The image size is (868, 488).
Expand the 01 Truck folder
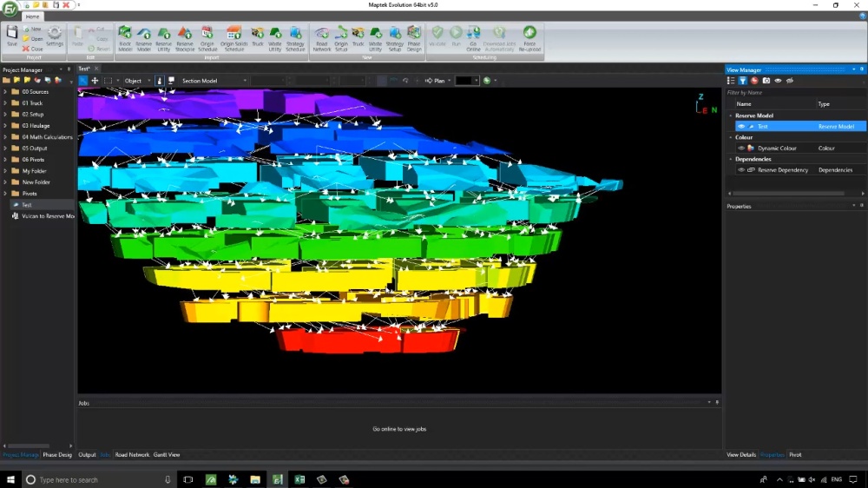click(5, 103)
